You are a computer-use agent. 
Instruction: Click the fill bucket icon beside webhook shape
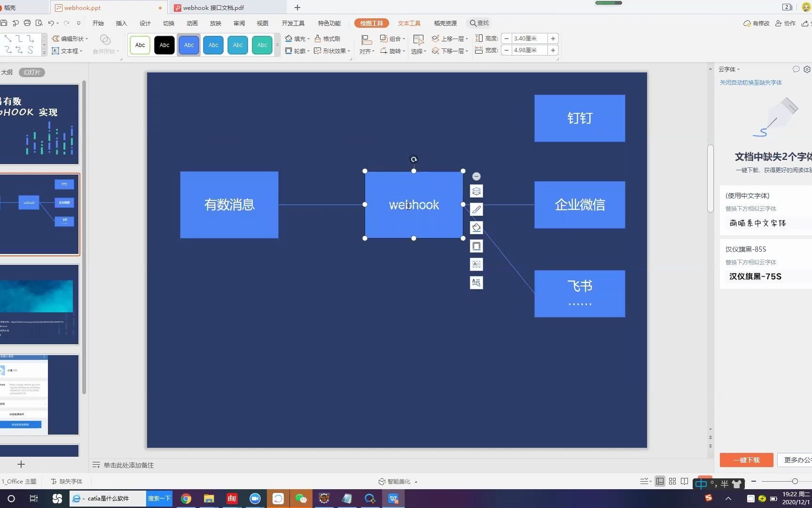pos(476,228)
